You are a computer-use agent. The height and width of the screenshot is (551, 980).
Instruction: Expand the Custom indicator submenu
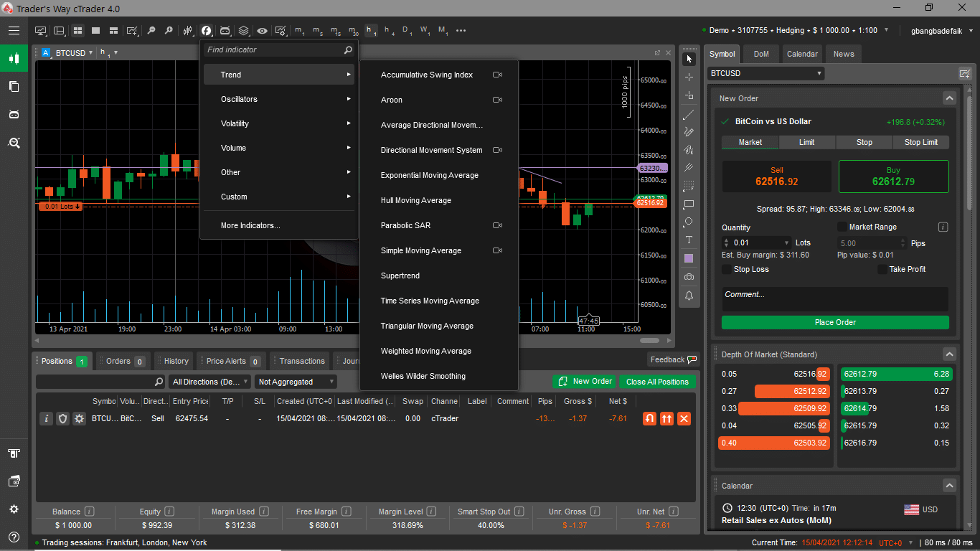coord(278,197)
